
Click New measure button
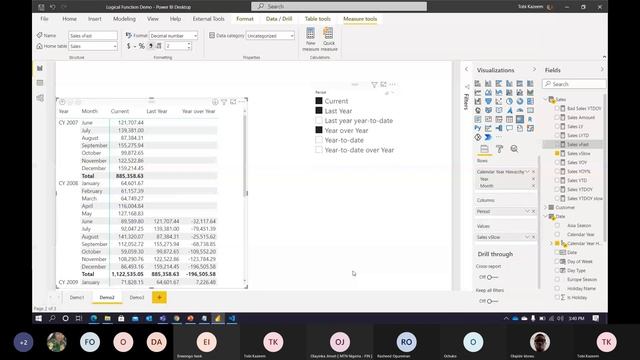[311, 39]
